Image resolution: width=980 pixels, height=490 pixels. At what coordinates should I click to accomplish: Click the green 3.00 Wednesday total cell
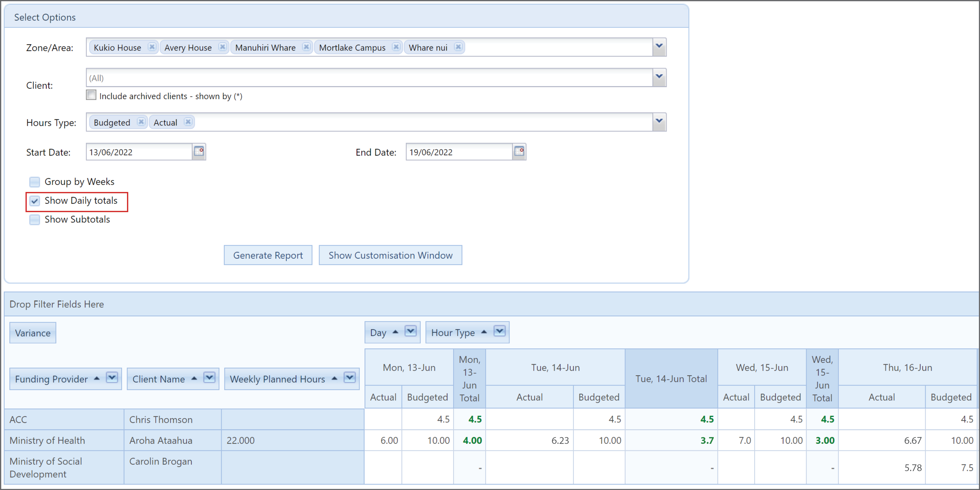[x=822, y=440]
